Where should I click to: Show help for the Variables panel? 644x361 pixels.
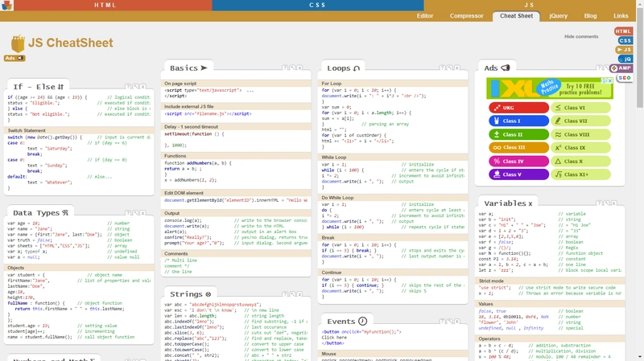pyautogui.click(x=599, y=203)
